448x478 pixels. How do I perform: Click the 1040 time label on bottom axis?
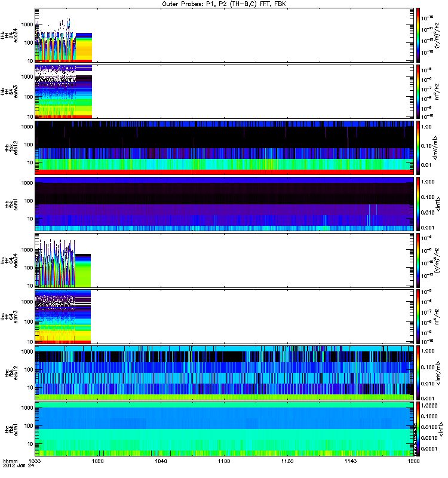[161, 461]
